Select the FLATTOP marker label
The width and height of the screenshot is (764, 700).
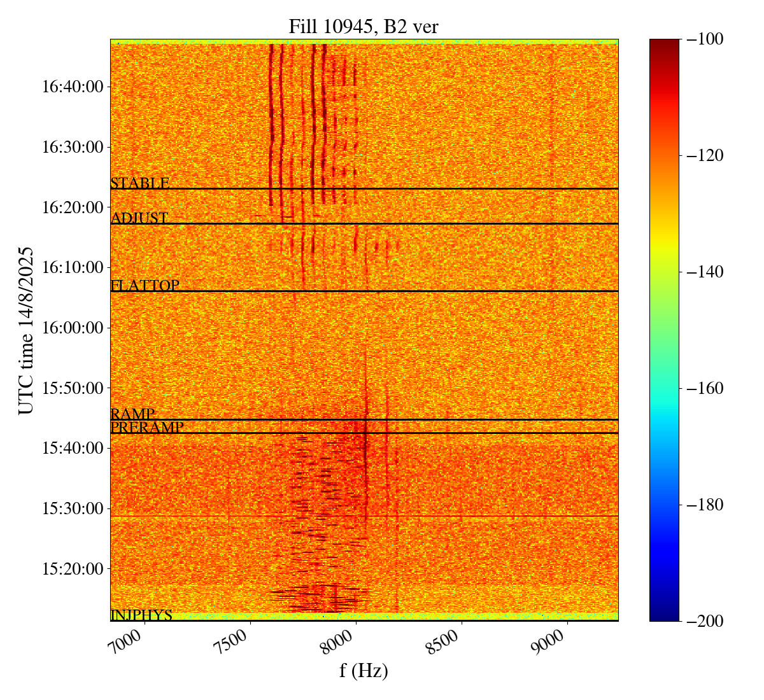click(145, 286)
